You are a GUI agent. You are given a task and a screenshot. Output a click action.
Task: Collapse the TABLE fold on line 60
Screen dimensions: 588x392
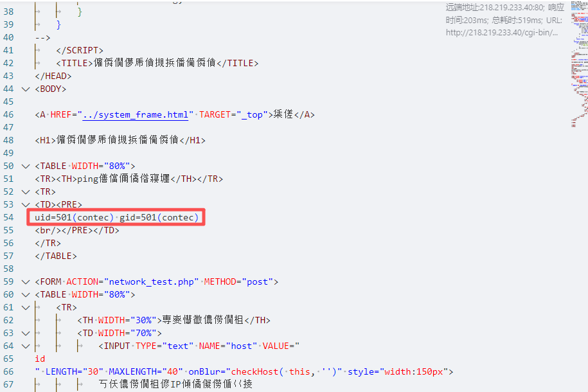pyautogui.click(x=26, y=295)
